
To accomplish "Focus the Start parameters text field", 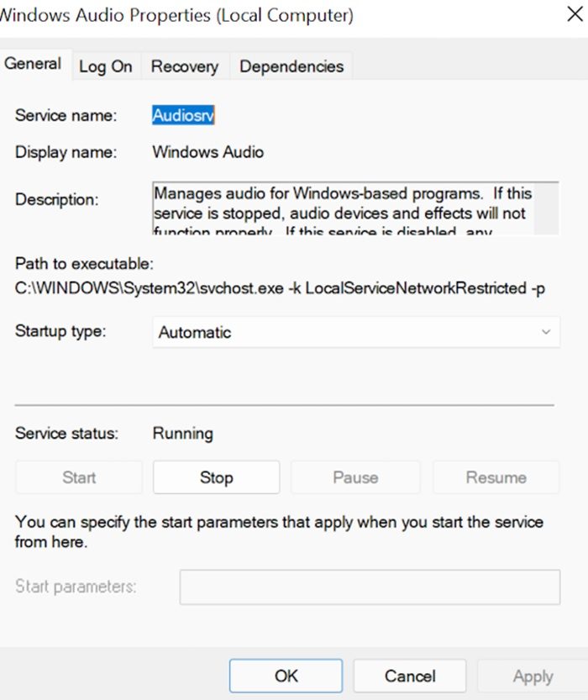I will [370, 587].
